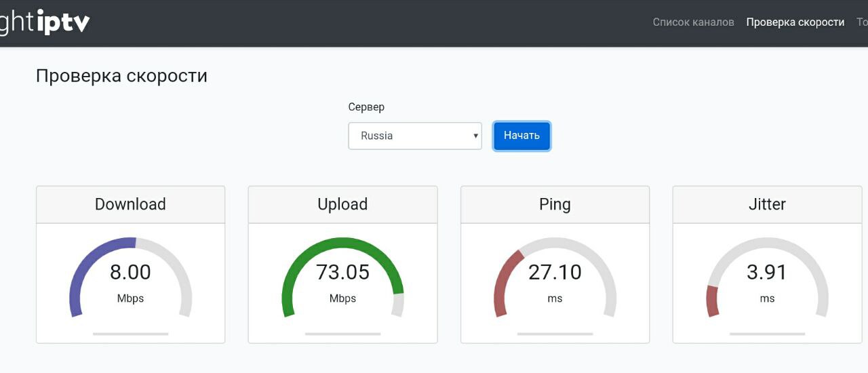Click the Начать button
The image size is (868, 373).
pyautogui.click(x=521, y=136)
